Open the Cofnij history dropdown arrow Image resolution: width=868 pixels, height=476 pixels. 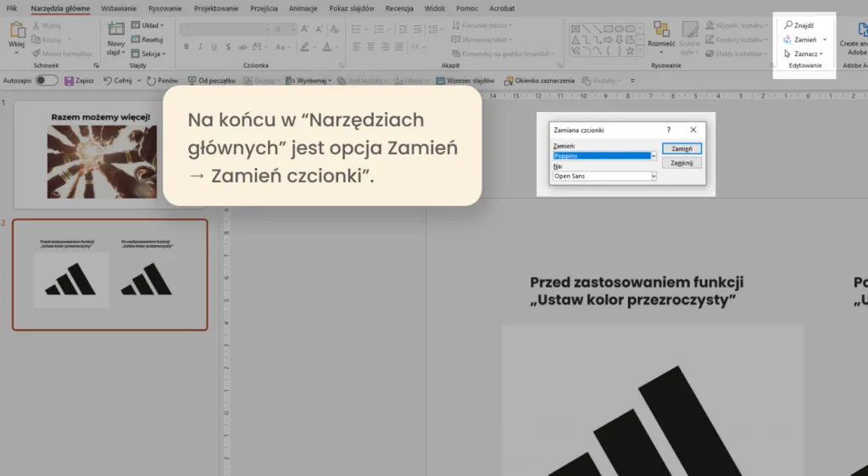(x=139, y=81)
